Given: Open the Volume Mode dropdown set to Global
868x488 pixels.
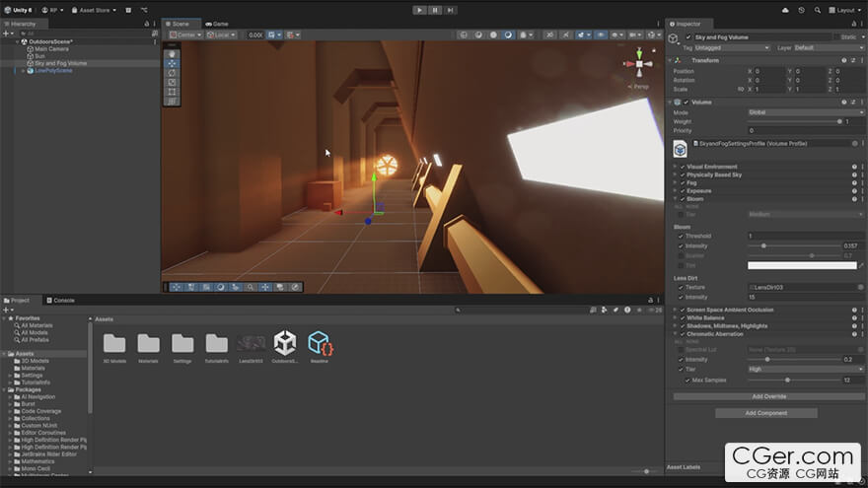Looking at the screenshot, I should click(805, 112).
